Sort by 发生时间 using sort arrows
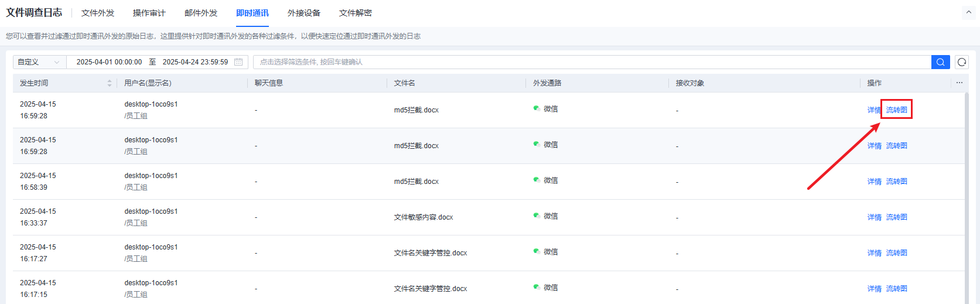 tap(110, 83)
